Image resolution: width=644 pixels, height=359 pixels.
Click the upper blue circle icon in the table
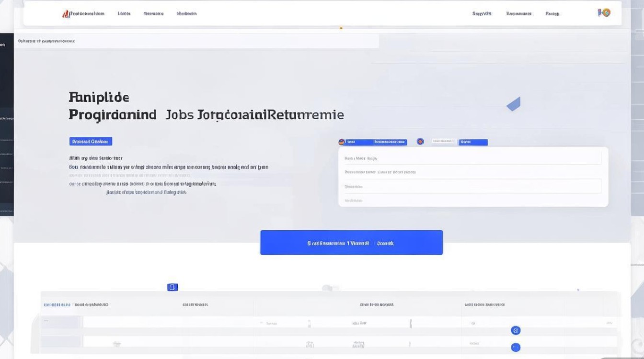[x=516, y=330]
